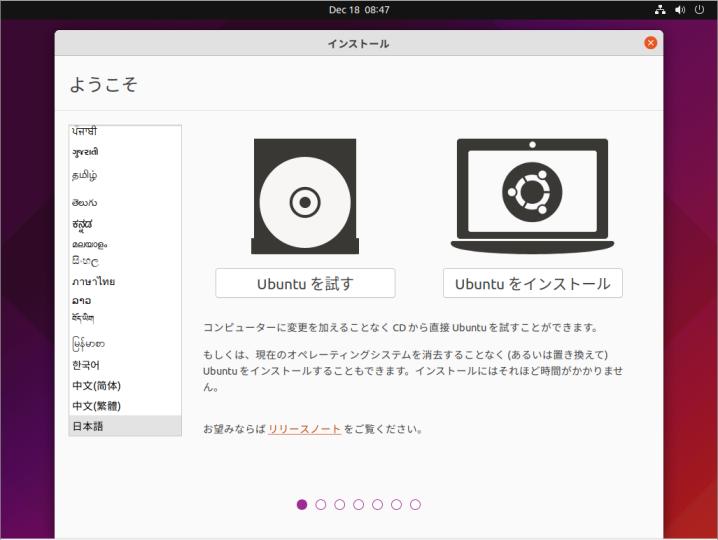
Task: Close the installer window with orange X
Action: click(650, 43)
